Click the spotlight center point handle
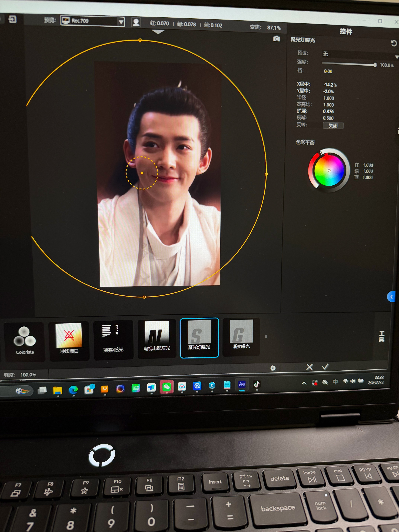This screenshot has height=532, width=399. pyautogui.click(x=142, y=173)
